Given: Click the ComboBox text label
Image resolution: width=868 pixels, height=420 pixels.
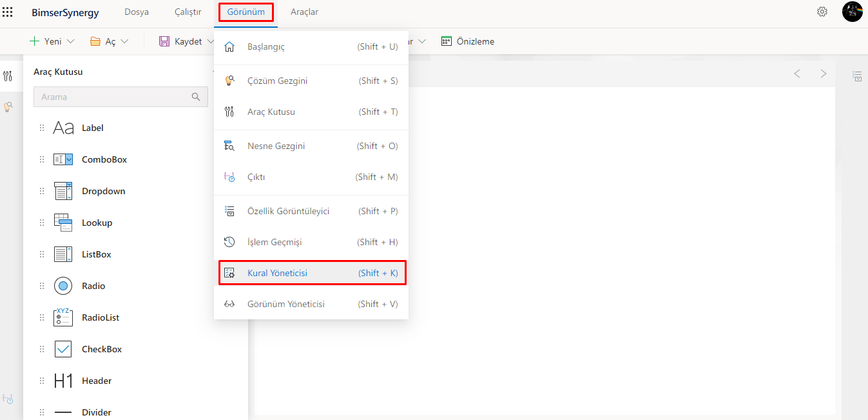Looking at the screenshot, I should (x=104, y=159).
